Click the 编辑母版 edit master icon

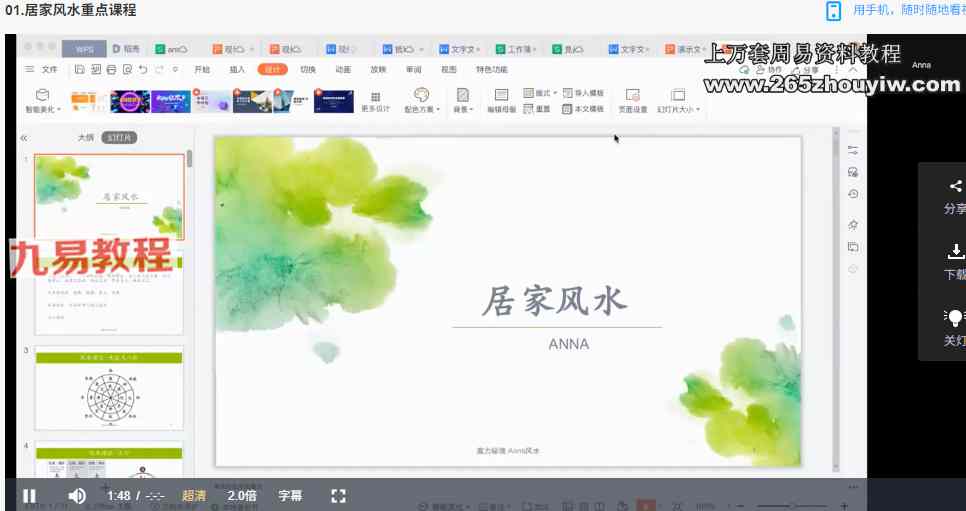(501, 98)
